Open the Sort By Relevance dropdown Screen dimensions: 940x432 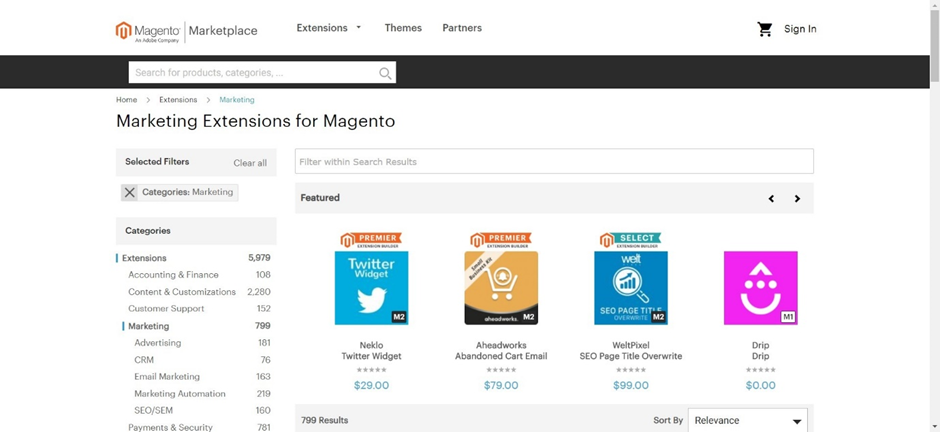click(x=748, y=421)
